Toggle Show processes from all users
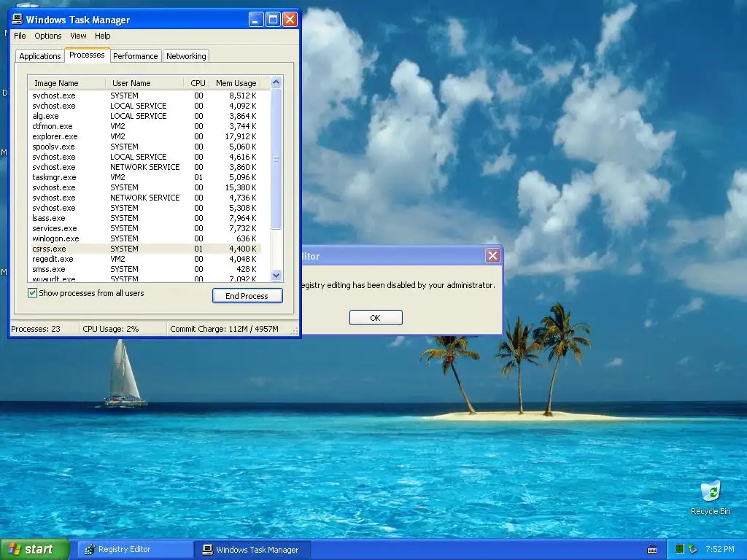The height and width of the screenshot is (560, 747). (x=32, y=293)
